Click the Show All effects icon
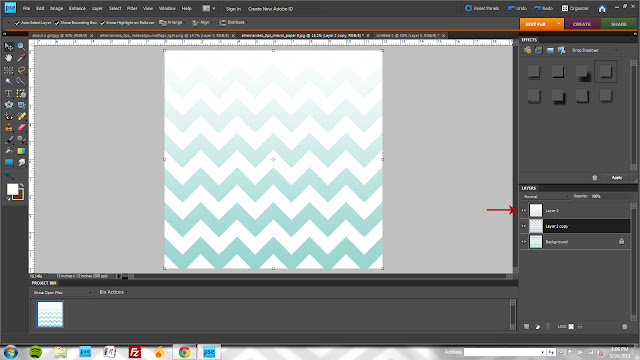 tap(562, 50)
